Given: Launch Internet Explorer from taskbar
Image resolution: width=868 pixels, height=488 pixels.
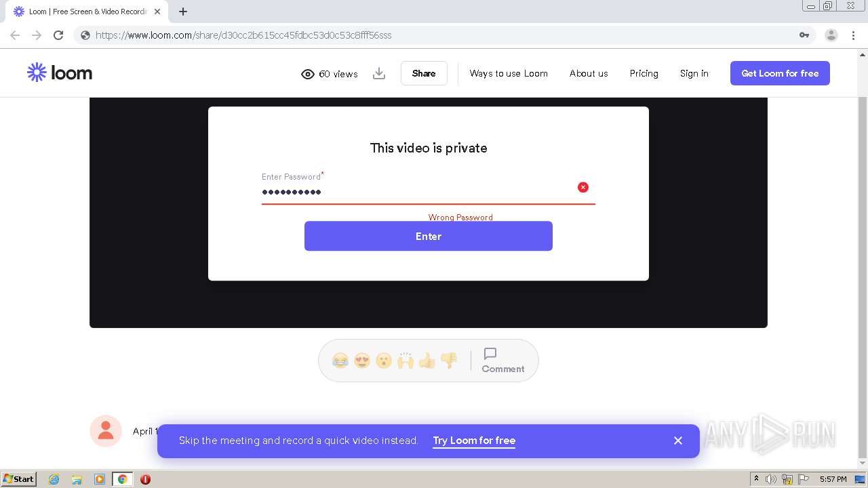Looking at the screenshot, I should (54, 479).
